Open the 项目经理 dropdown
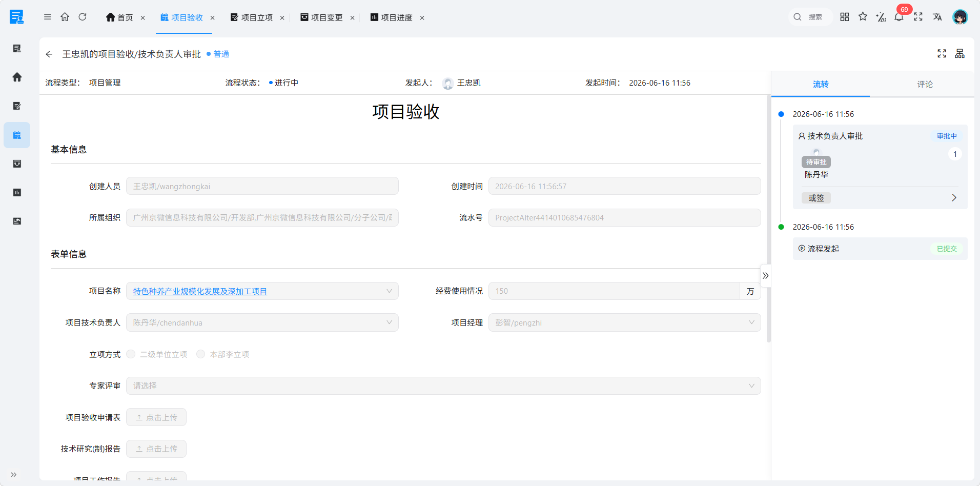The width and height of the screenshot is (980, 486). tap(625, 322)
